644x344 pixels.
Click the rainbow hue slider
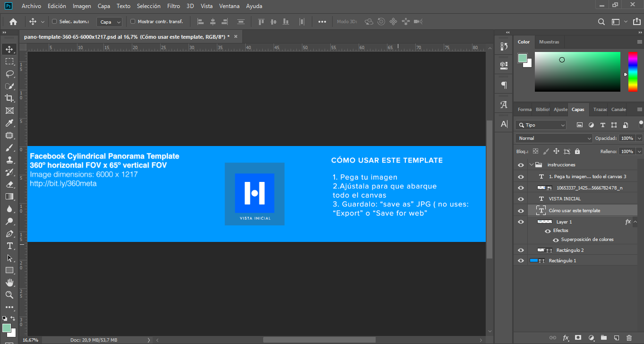(x=632, y=71)
